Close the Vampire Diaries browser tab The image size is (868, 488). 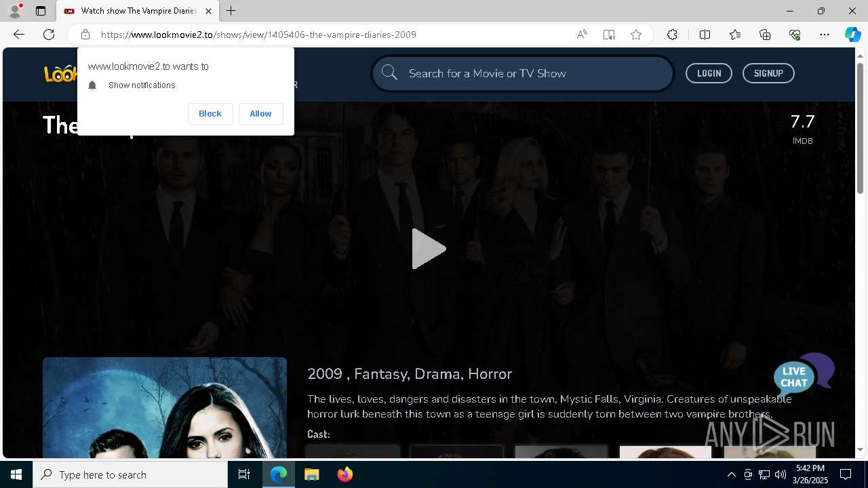pos(208,11)
